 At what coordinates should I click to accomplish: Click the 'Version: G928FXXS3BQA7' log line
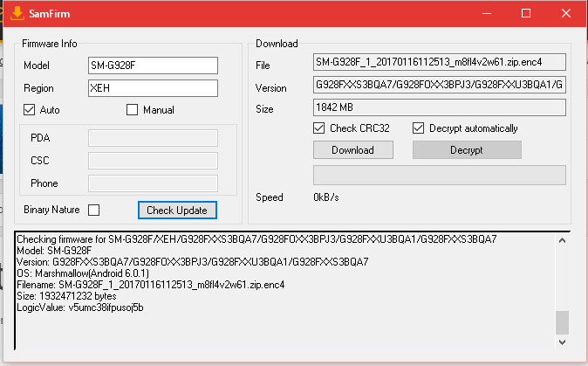(193, 262)
